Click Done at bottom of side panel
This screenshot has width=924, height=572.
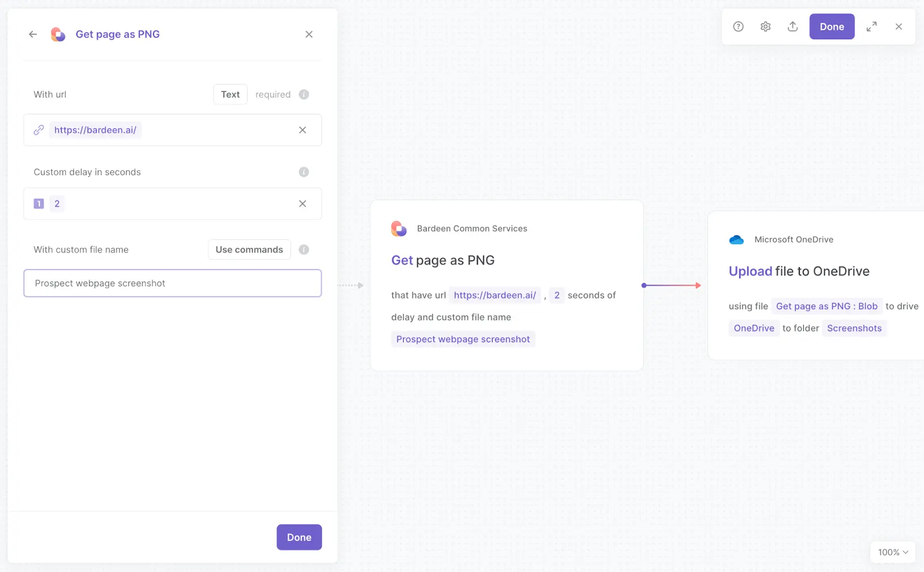point(299,537)
